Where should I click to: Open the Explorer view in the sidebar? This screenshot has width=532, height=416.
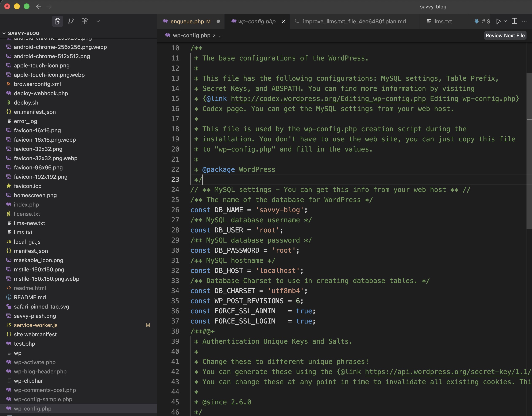tap(58, 21)
